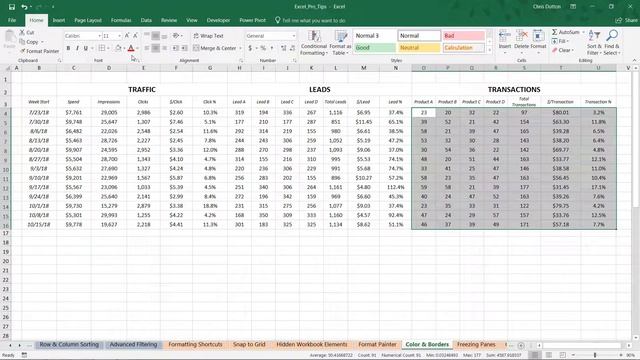The width and height of the screenshot is (640, 360).
Task: Increase the font size
Action: pos(127,36)
